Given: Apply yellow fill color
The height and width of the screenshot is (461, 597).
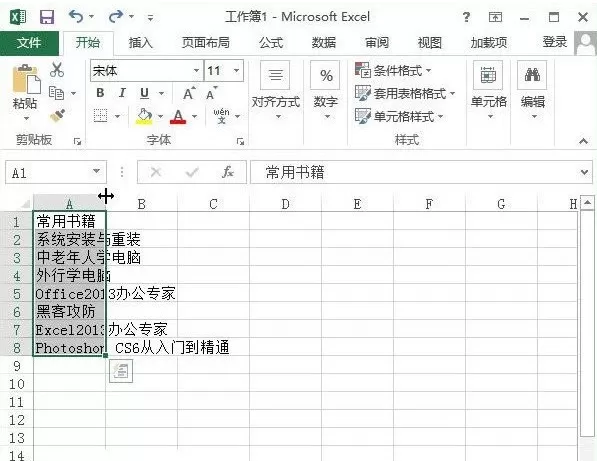Looking at the screenshot, I should 144,116.
